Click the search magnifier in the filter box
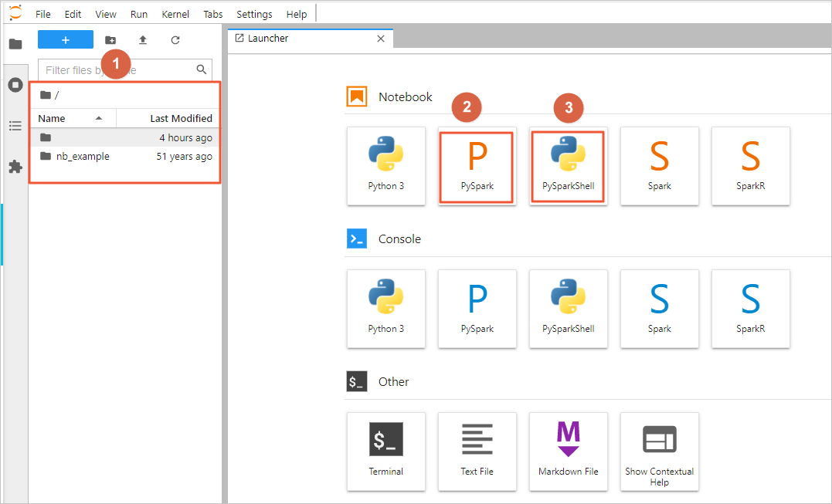 202,69
